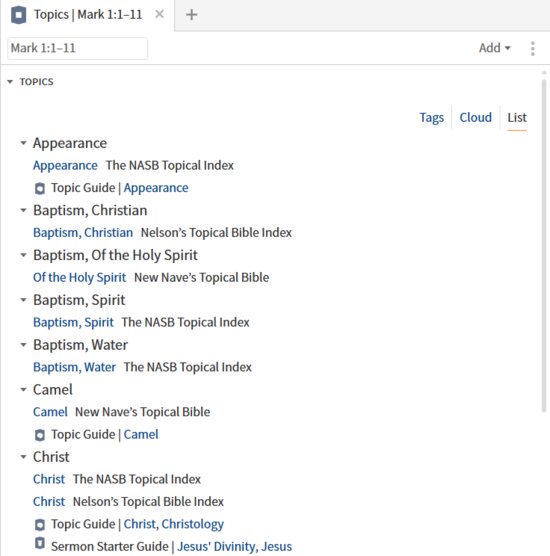Click the Baptism, Of the Holy Spirit heading
The height and width of the screenshot is (556, 550).
(x=115, y=255)
